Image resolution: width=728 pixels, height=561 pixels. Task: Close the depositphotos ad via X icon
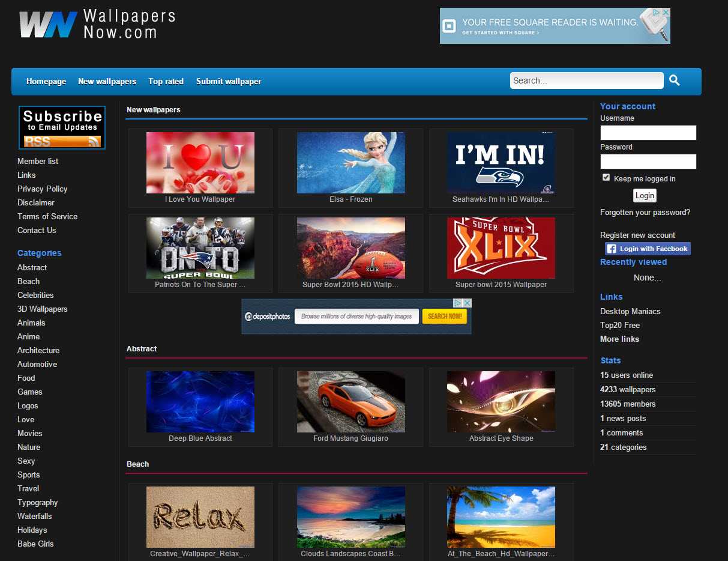(467, 303)
